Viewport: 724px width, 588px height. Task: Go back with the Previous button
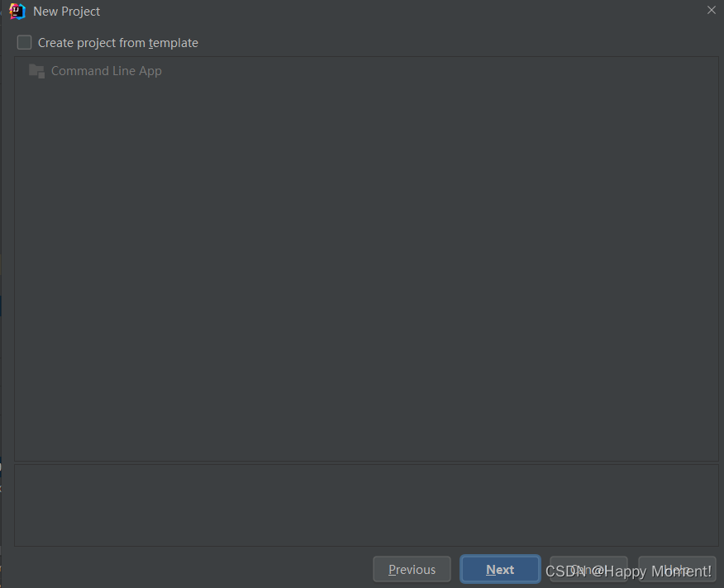[412, 570]
